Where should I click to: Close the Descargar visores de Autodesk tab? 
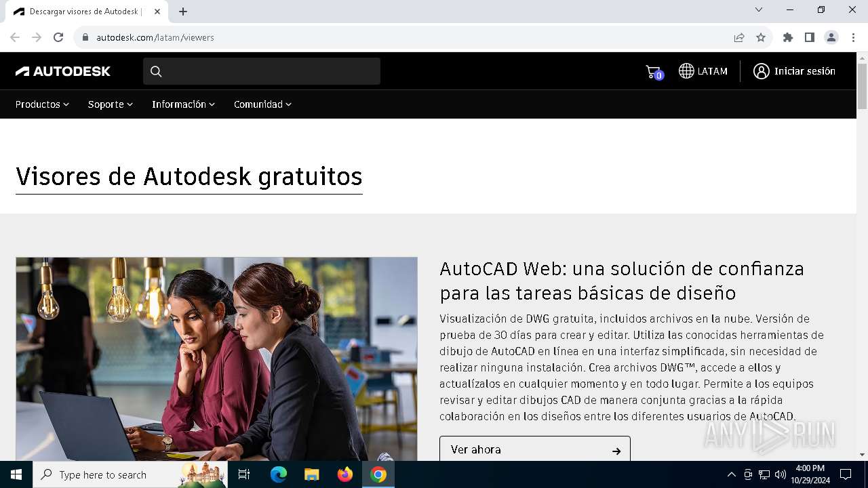(157, 12)
